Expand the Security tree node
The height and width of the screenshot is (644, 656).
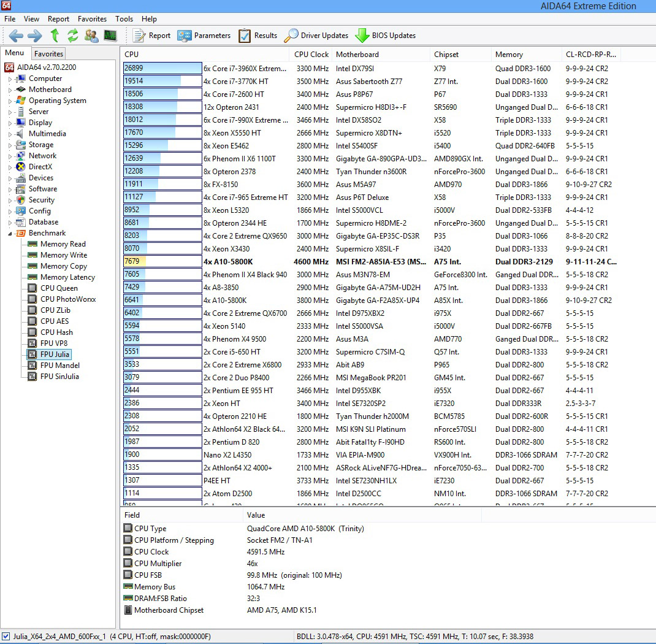10,200
